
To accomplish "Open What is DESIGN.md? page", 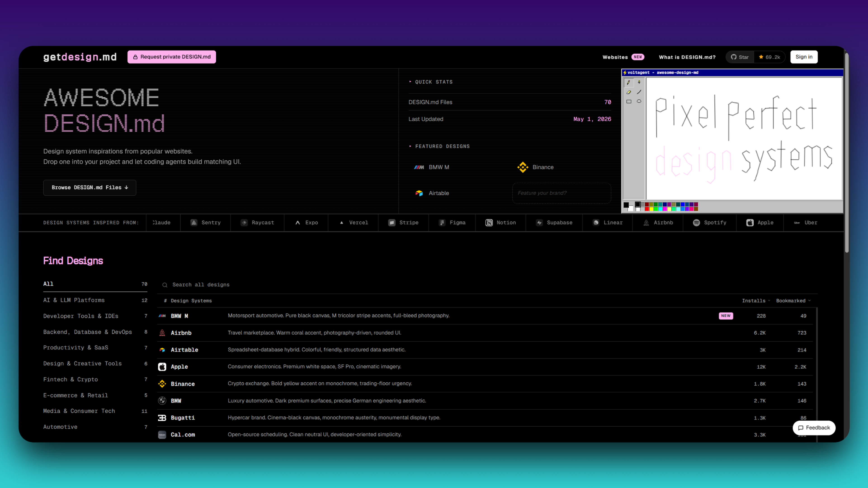I will point(687,57).
